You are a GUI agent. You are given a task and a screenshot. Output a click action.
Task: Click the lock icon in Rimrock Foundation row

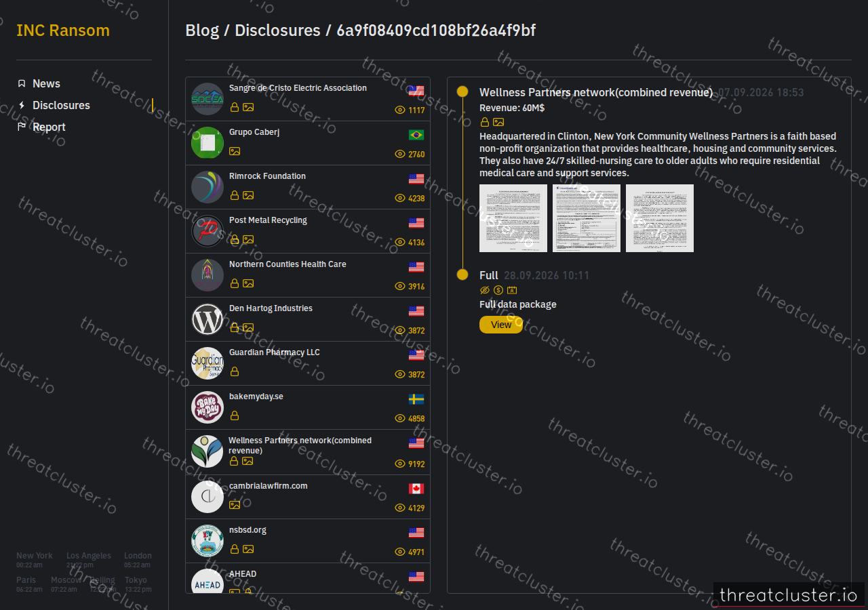click(235, 195)
